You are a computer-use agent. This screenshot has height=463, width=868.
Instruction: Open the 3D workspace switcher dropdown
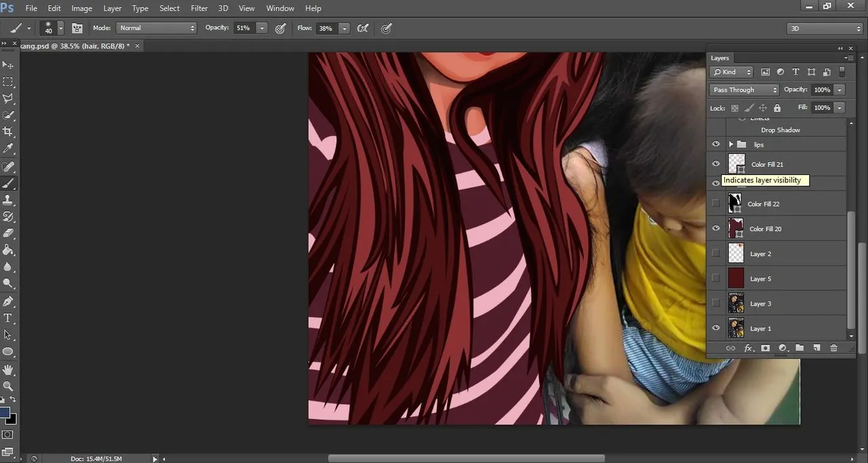tap(825, 28)
